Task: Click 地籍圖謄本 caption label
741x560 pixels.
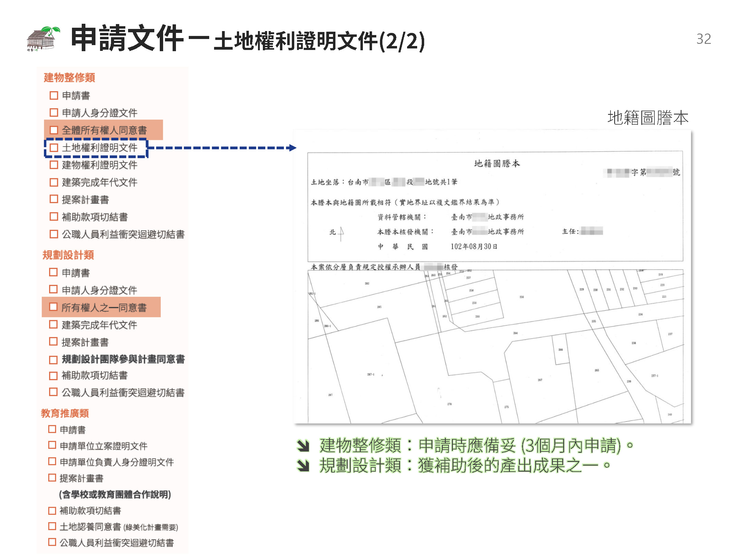Action: (648, 118)
